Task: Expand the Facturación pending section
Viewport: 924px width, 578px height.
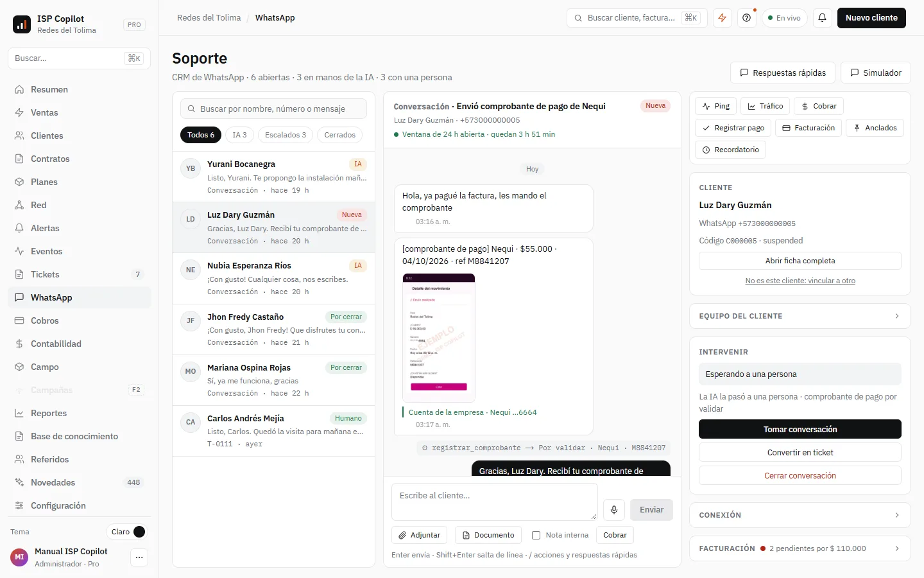Action: tap(800, 548)
